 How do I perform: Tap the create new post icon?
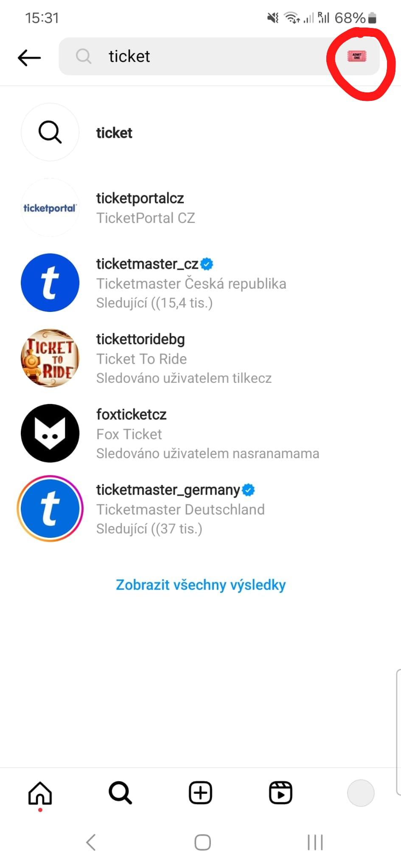(200, 793)
